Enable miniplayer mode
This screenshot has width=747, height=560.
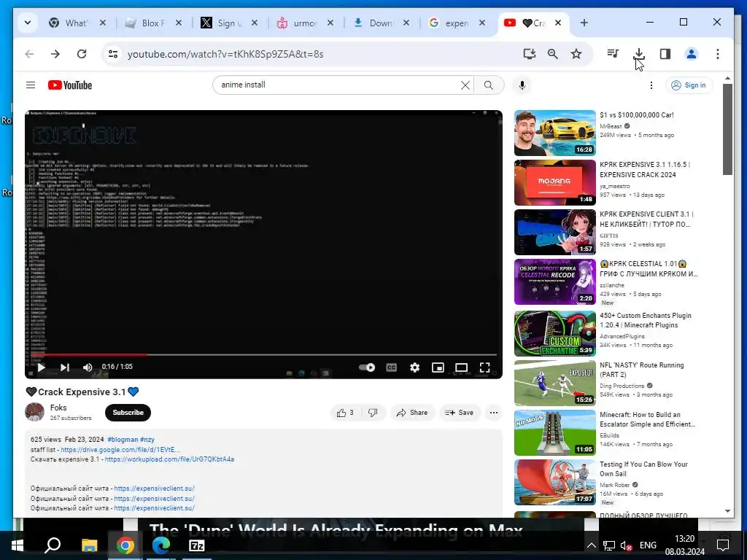438,367
